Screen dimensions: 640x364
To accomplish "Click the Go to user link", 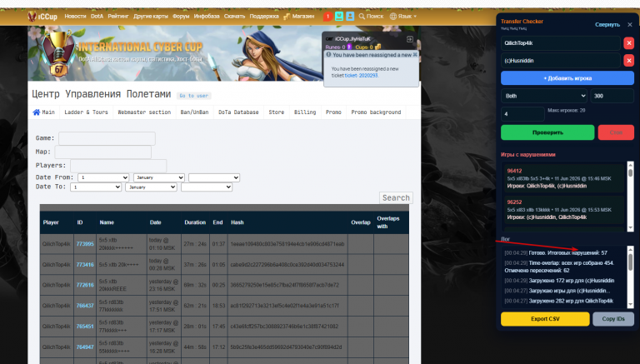I will pos(194,96).
